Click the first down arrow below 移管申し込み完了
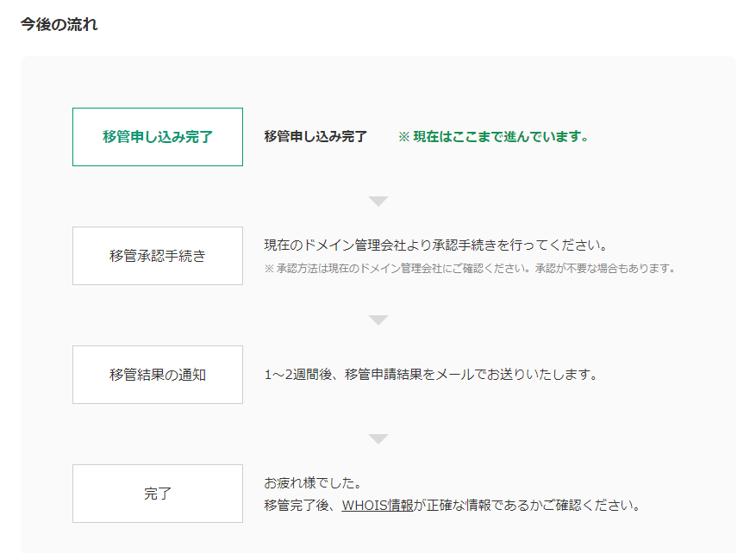The width and height of the screenshot is (756, 553). (378, 202)
